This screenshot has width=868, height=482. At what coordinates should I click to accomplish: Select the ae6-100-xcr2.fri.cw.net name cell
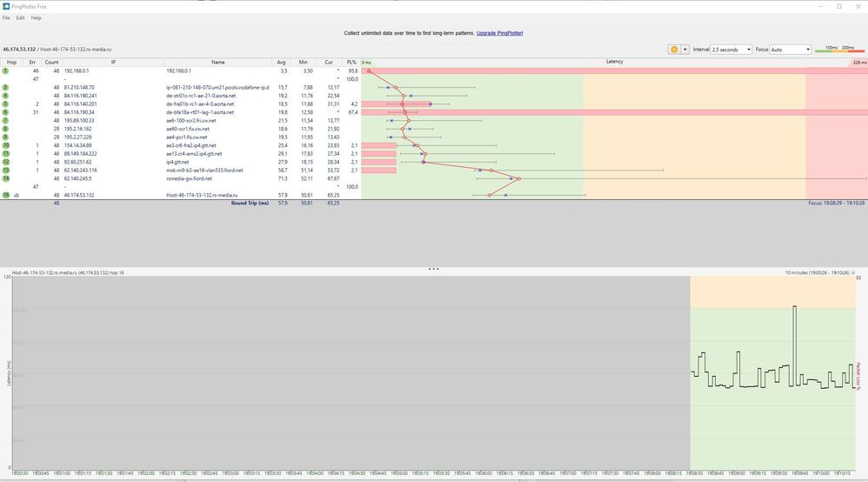click(x=191, y=121)
